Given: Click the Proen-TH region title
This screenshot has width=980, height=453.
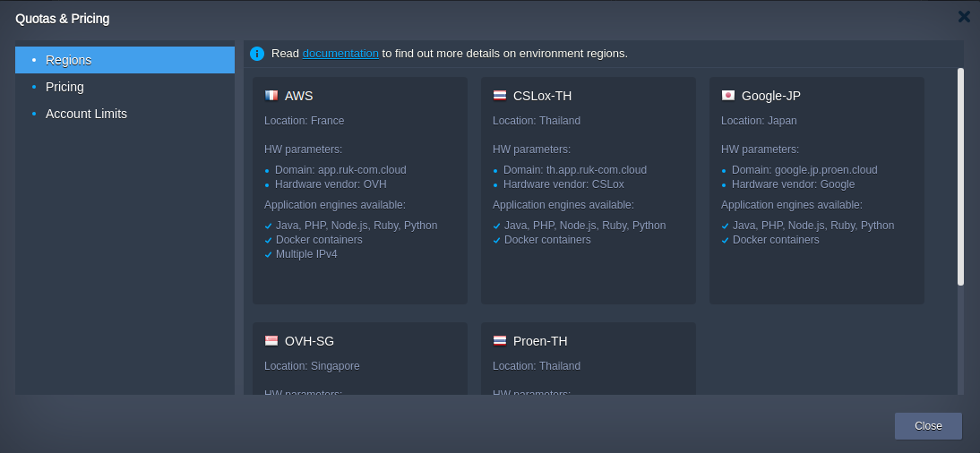Looking at the screenshot, I should coord(540,342).
